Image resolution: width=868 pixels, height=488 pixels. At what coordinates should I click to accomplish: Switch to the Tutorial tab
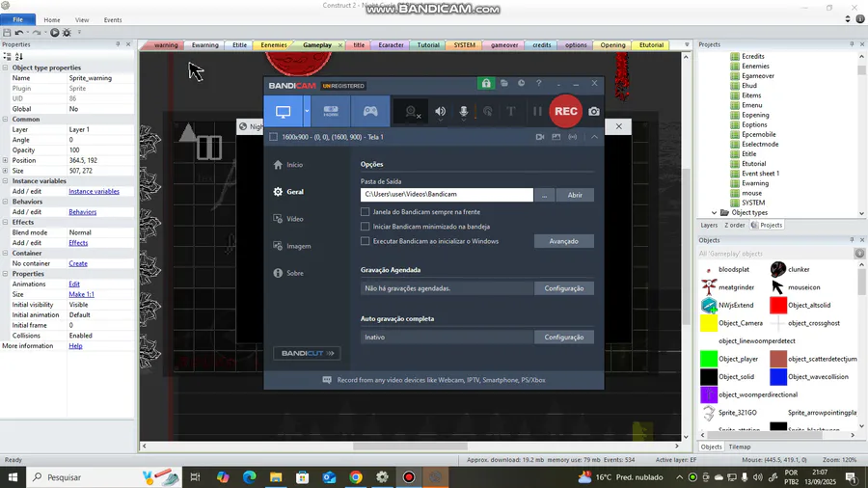pyautogui.click(x=428, y=44)
